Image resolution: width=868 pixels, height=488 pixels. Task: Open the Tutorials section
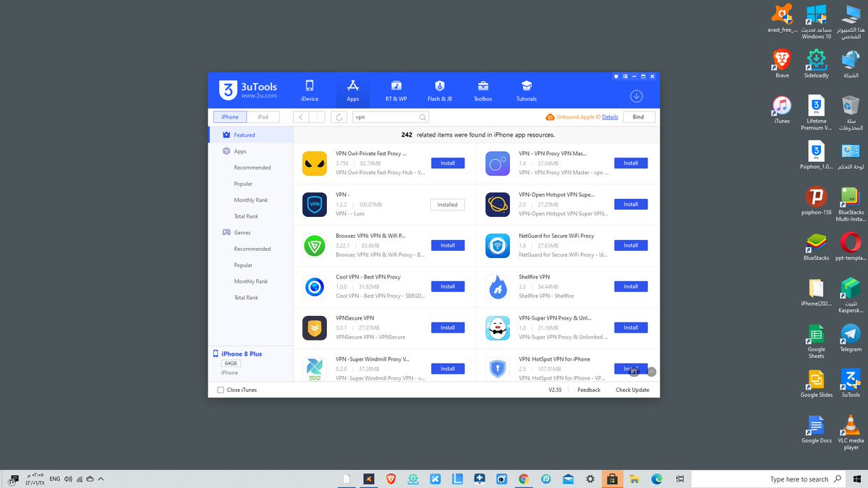[527, 90]
